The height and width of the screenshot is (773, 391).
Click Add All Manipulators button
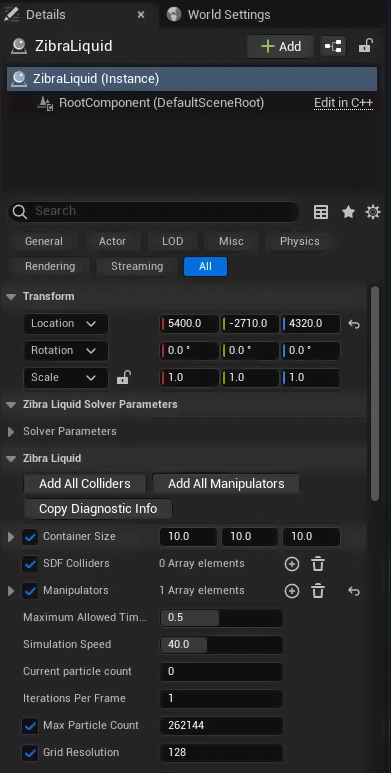coord(226,484)
